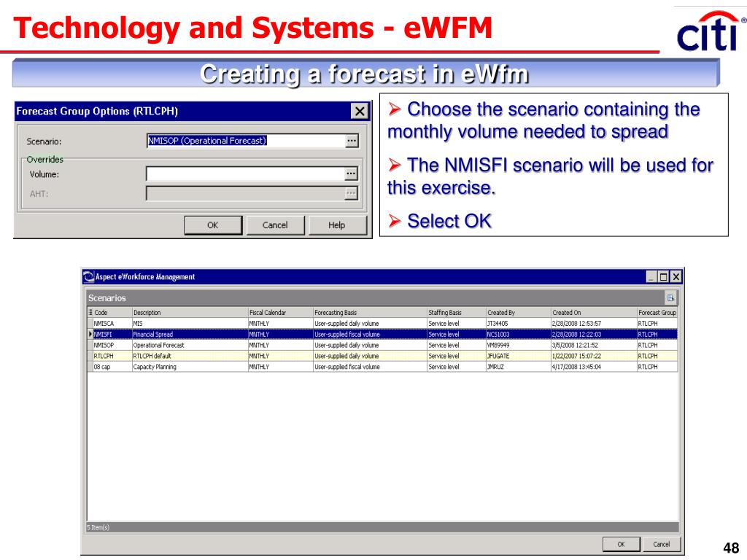Cancel the Forecast Group Options dialog
This screenshot has width=747, height=560.
pos(275,225)
